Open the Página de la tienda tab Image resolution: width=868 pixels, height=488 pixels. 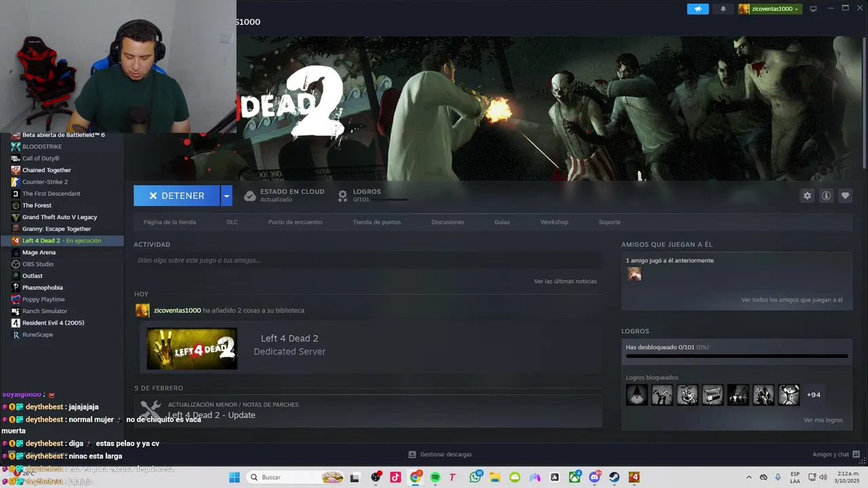tap(170, 222)
